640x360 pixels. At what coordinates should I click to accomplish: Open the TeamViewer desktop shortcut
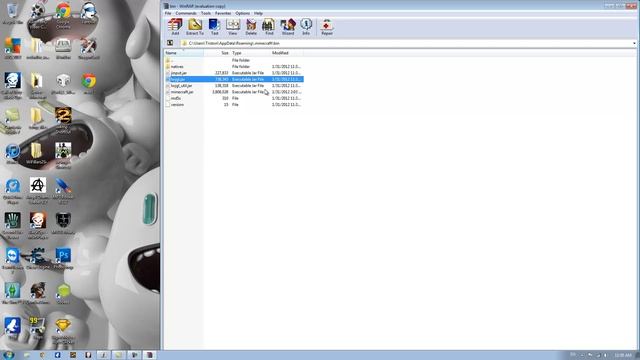[13, 260]
